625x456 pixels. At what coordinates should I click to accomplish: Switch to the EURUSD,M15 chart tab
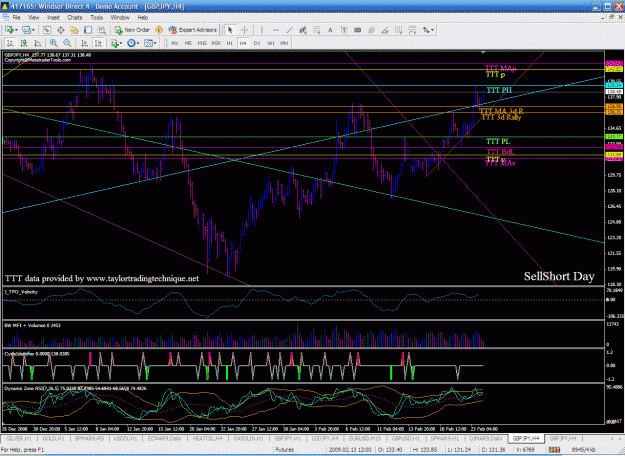coord(364,438)
